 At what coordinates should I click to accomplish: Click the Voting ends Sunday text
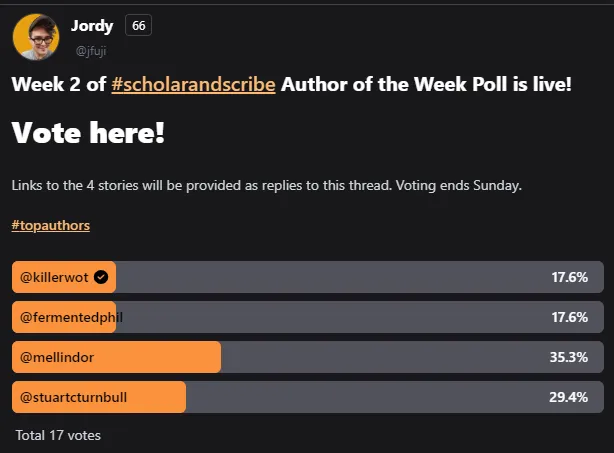coord(459,185)
